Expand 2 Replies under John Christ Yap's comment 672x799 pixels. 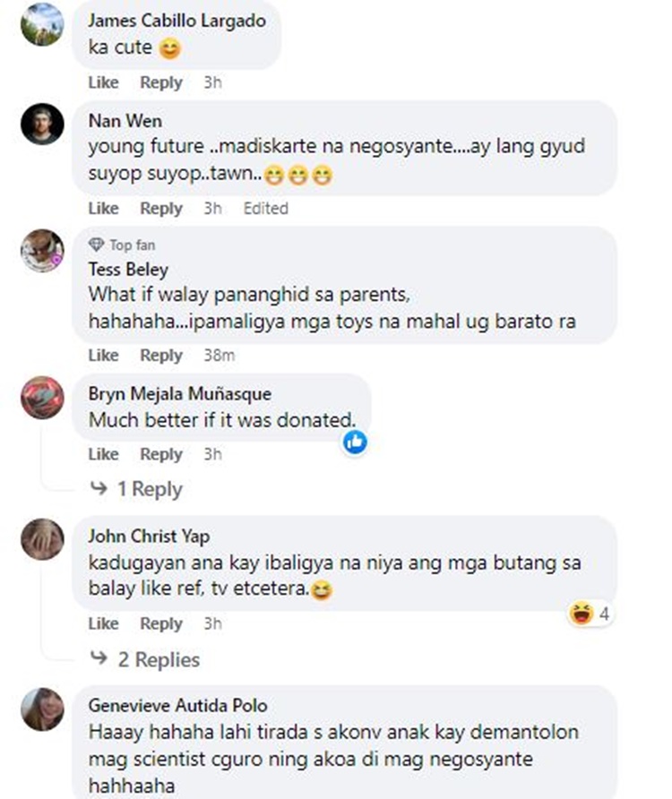point(159,659)
